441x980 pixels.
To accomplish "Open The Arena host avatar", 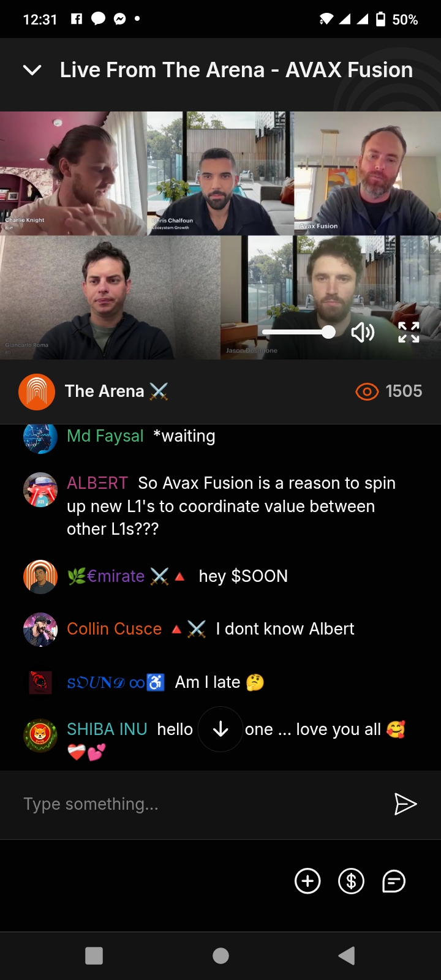I will pos(37,391).
